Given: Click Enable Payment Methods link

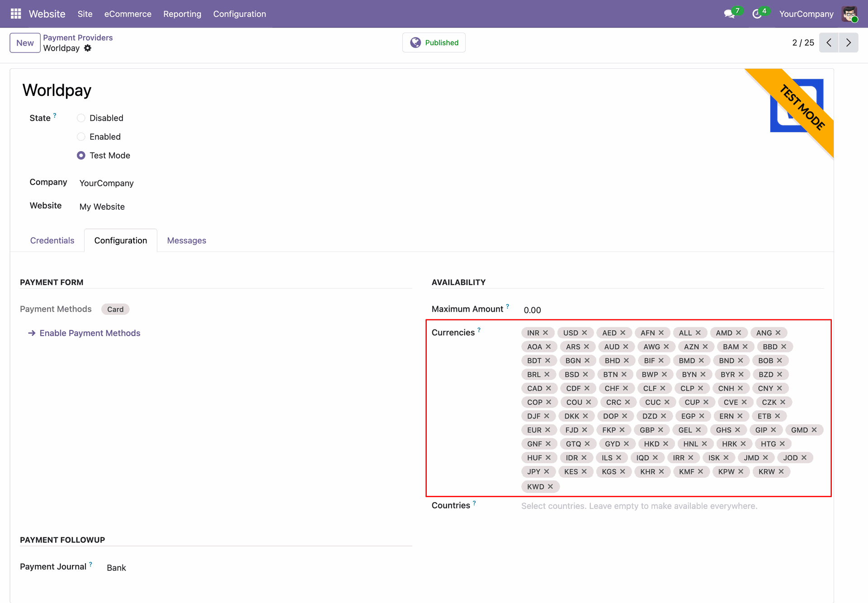Looking at the screenshot, I should pyautogui.click(x=85, y=333).
